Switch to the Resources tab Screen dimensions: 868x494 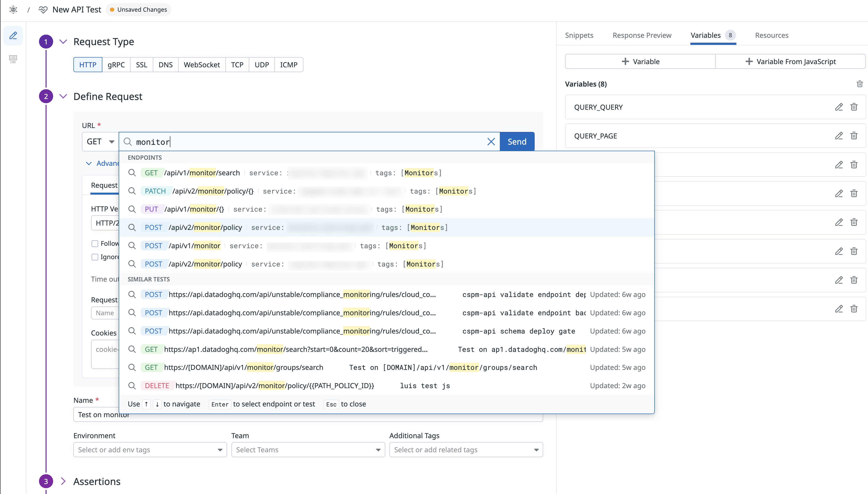(x=772, y=35)
